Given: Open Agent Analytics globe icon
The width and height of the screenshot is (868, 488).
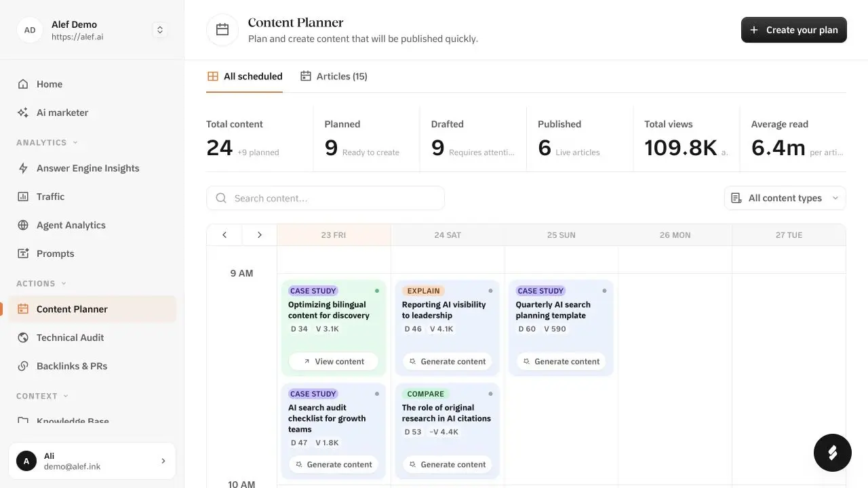Looking at the screenshot, I should click(x=23, y=225).
